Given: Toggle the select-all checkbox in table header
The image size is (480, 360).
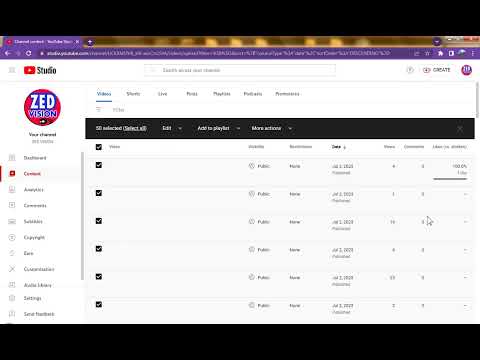Looking at the screenshot, I should click(99, 147).
